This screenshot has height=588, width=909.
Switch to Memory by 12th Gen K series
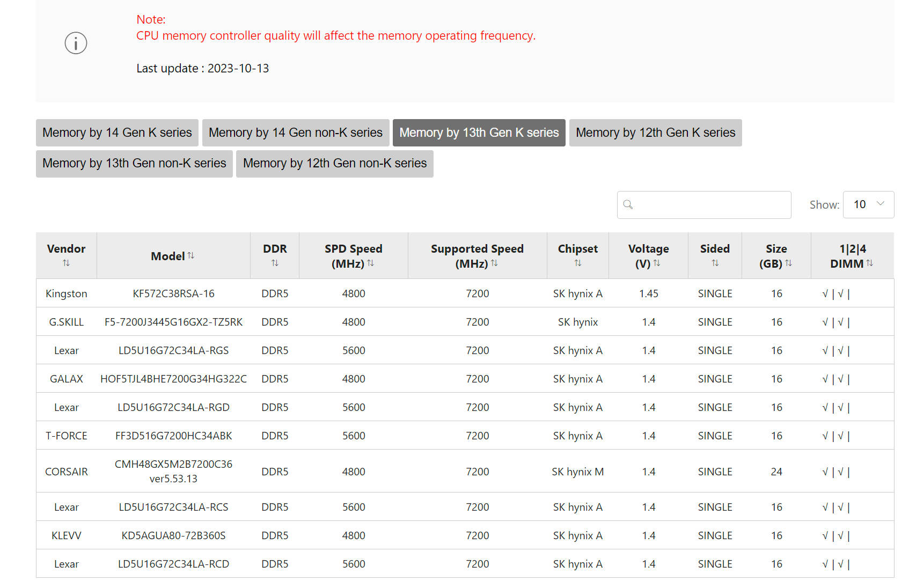656,133
